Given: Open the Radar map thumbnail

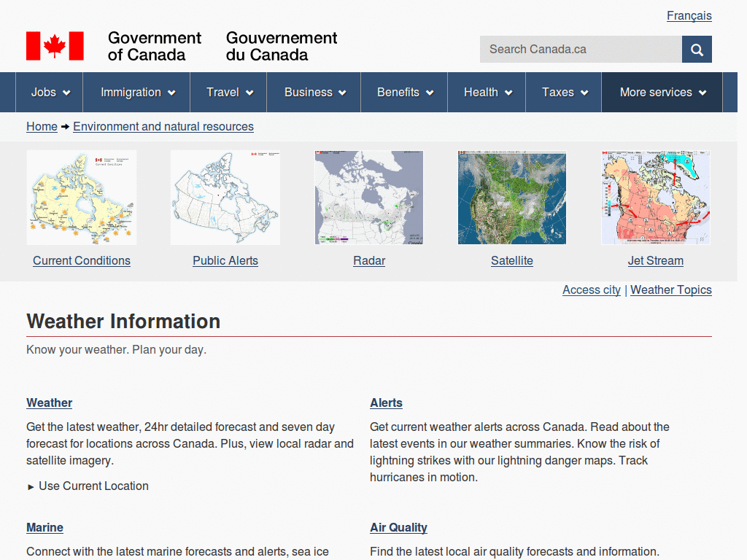Looking at the screenshot, I should [x=368, y=198].
